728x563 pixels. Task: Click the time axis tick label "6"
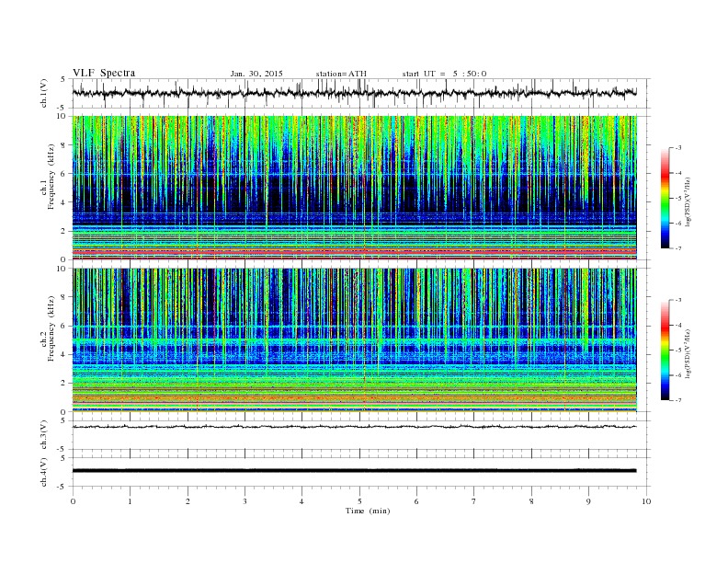coord(416,501)
